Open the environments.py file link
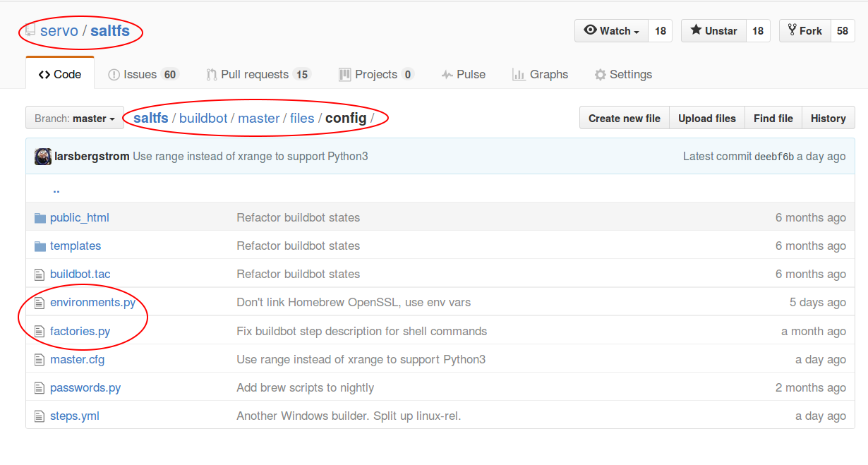Screen dimensions: 868x465 point(92,302)
